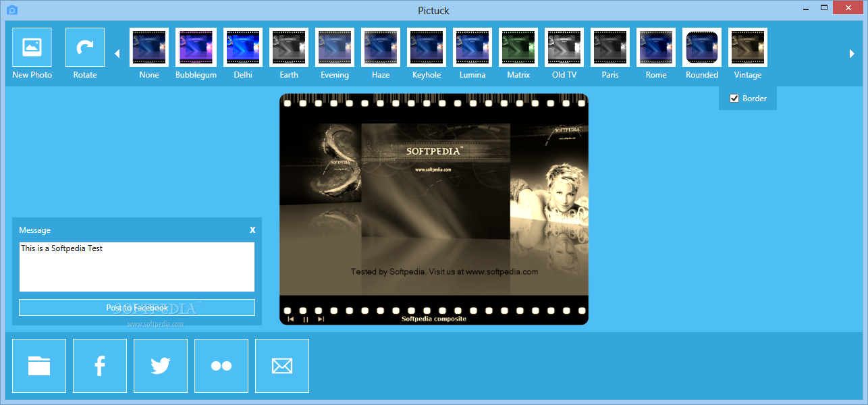Minimize the Pictuck window
The width and height of the screenshot is (868, 405).
pyautogui.click(x=807, y=8)
